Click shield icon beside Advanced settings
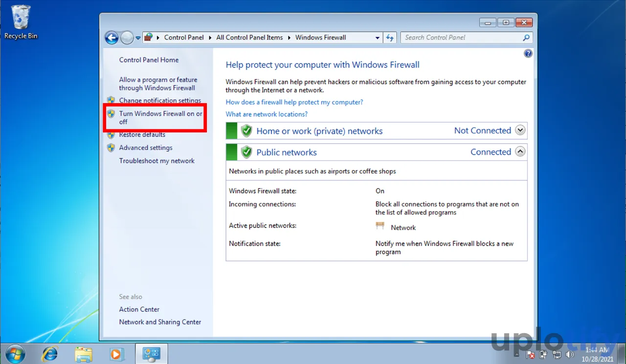626x364 pixels. click(x=111, y=148)
